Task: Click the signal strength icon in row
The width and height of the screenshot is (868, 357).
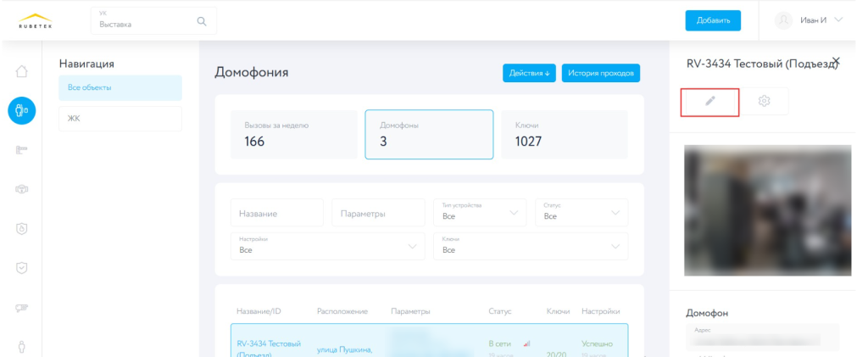Action: click(x=526, y=343)
